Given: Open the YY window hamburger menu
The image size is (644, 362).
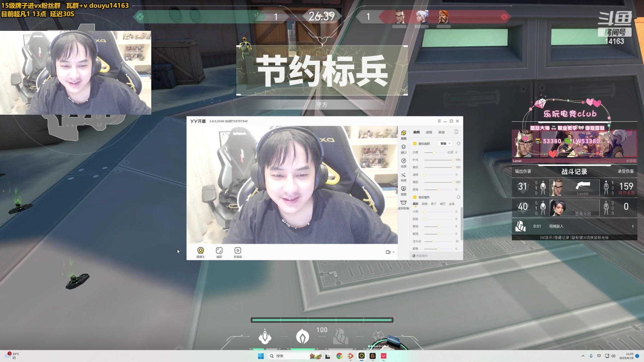Looking at the screenshot, I should pyautogui.click(x=439, y=121).
